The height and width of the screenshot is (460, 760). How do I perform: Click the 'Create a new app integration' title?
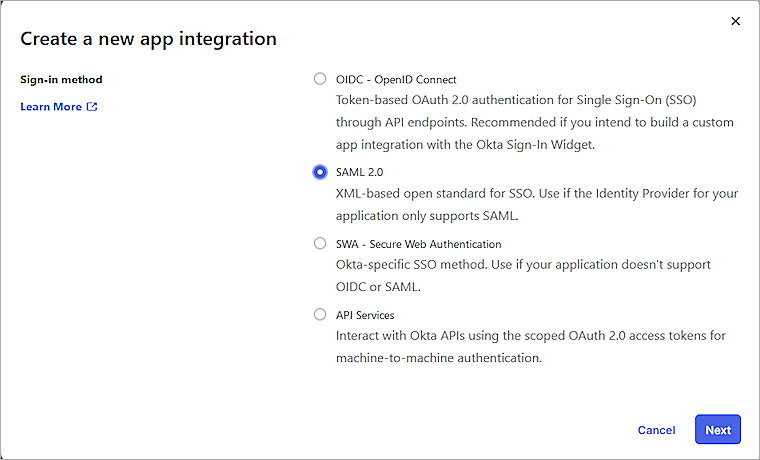148,40
